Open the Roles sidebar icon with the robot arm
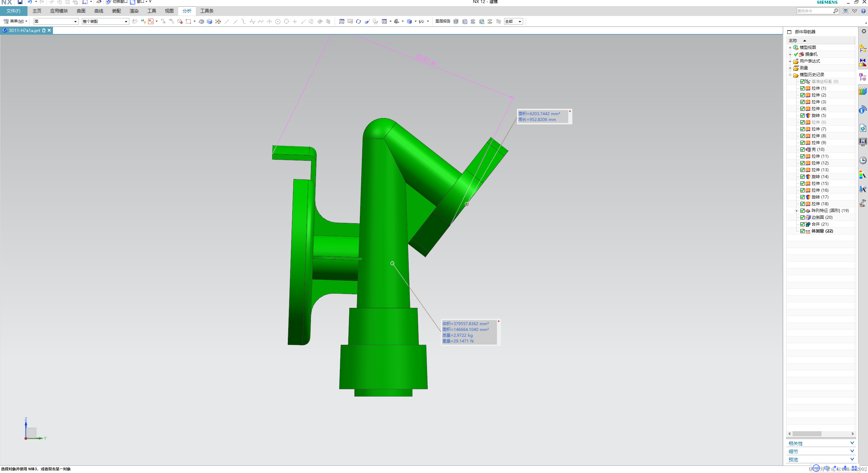Image resolution: width=868 pixels, height=473 pixels. click(863, 203)
